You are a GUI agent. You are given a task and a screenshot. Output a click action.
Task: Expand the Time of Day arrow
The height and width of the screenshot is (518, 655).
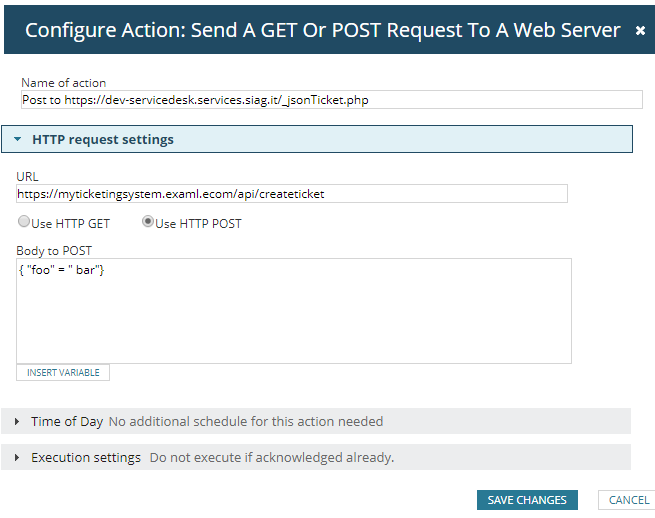pyautogui.click(x=18, y=422)
